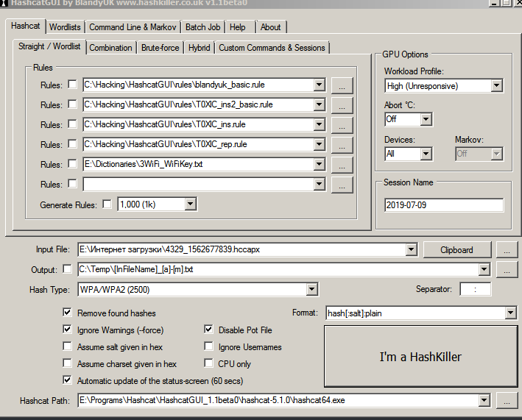Click the Clipboard button

[456, 250]
